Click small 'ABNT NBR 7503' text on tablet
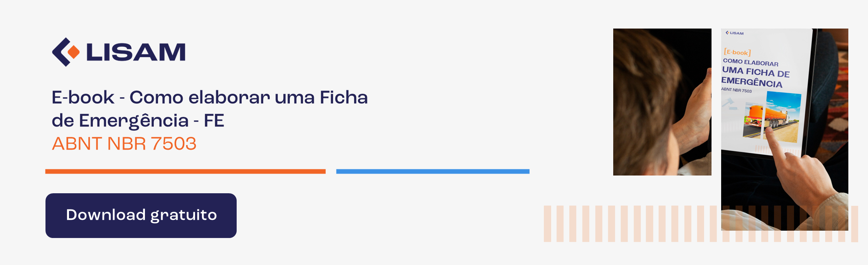Viewport: 868px width, 265px height. (737, 90)
